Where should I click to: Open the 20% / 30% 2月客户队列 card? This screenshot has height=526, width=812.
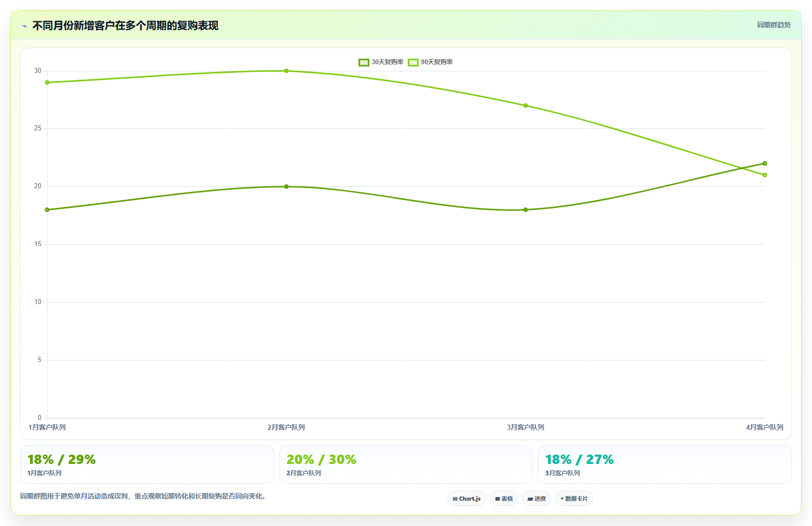(406, 464)
